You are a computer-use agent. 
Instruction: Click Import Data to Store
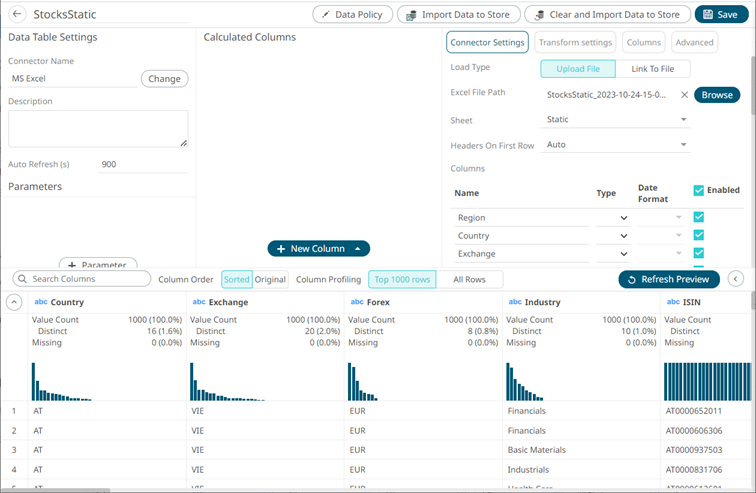457,14
